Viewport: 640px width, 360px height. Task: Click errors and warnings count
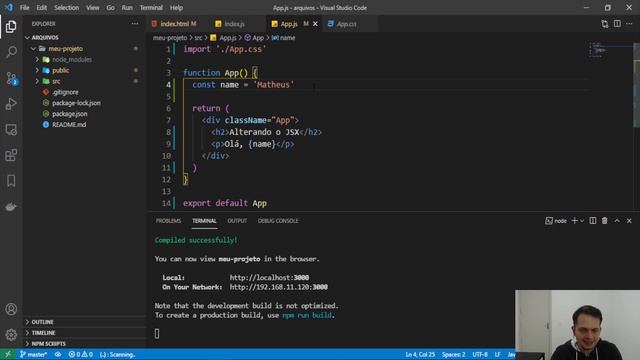[x=80, y=354]
